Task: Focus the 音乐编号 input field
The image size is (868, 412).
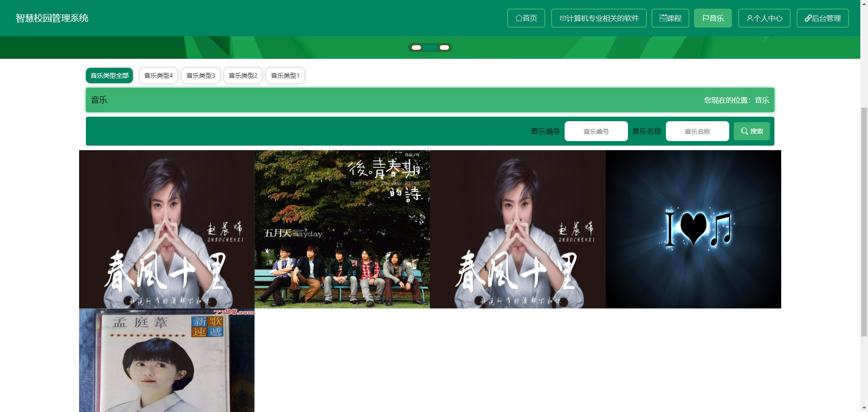Action: [x=596, y=131]
